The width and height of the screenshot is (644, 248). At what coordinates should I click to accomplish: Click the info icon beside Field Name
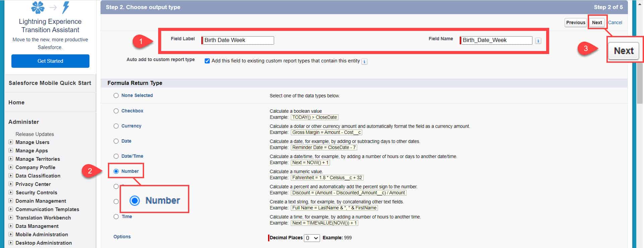[538, 41]
